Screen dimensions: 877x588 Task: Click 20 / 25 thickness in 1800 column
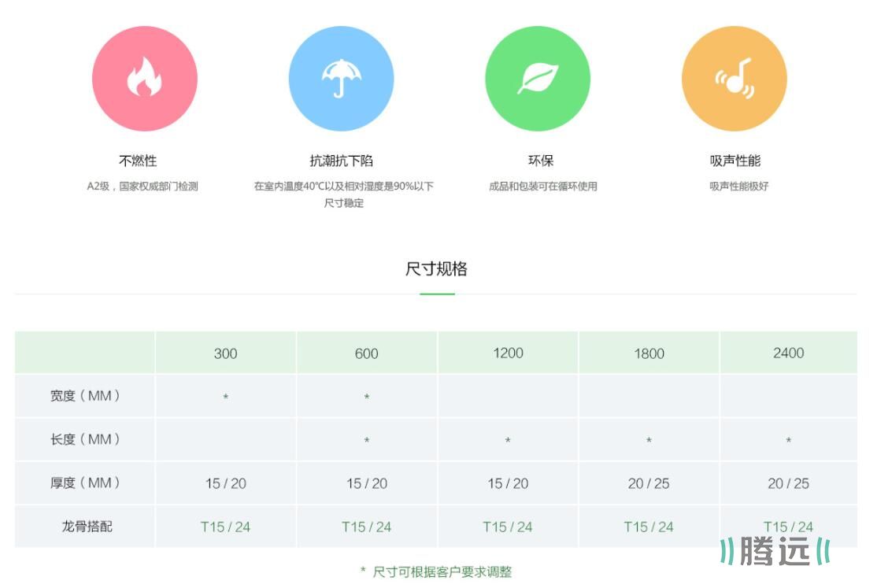[649, 483]
